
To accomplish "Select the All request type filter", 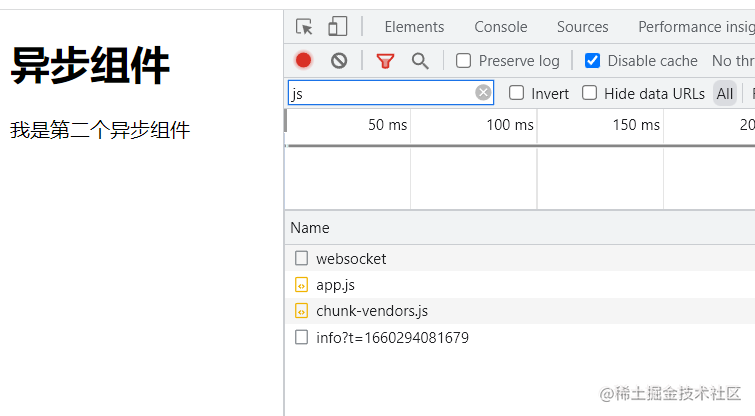I will click(725, 93).
